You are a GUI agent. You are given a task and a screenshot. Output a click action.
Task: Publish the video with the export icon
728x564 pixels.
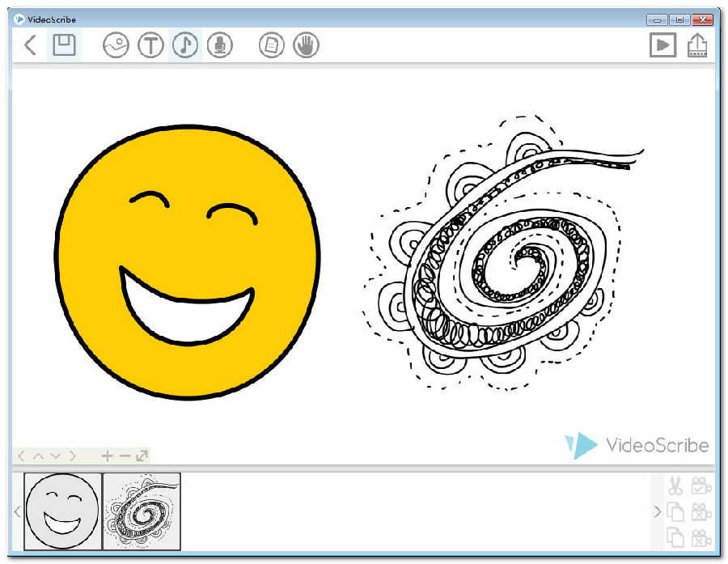[697, 45]
